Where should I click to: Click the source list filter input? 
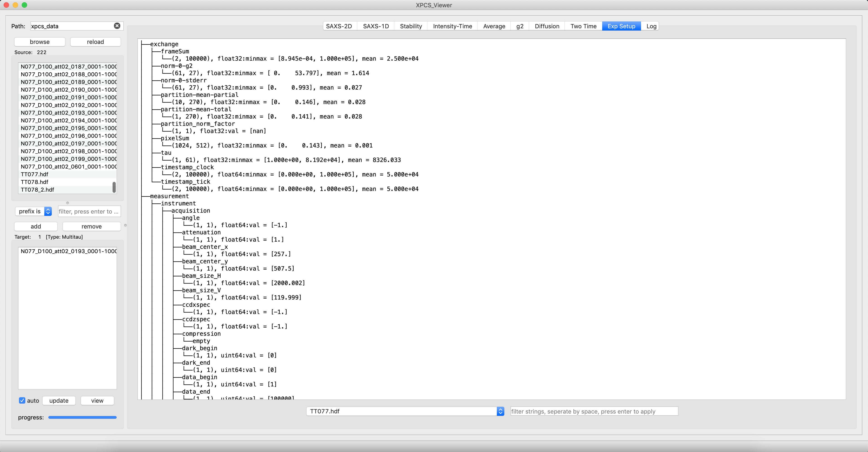click(89, 212)
